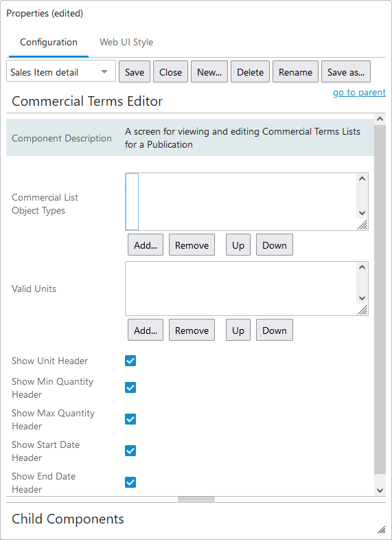Toggle Show Start Date Header checkbox
The height and width of the screenshot is (540, 392).
point(130,451)
